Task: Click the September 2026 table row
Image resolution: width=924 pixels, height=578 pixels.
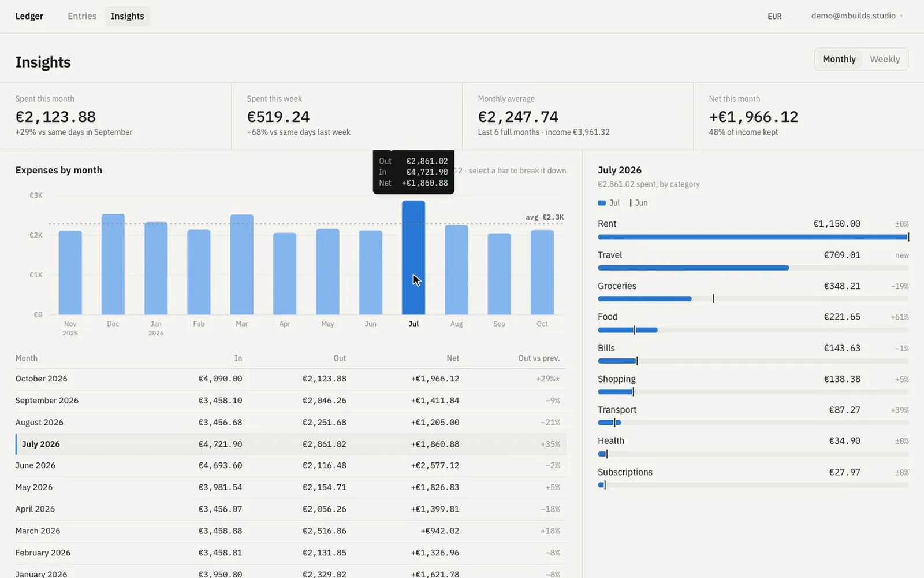Action: point(290,401)
